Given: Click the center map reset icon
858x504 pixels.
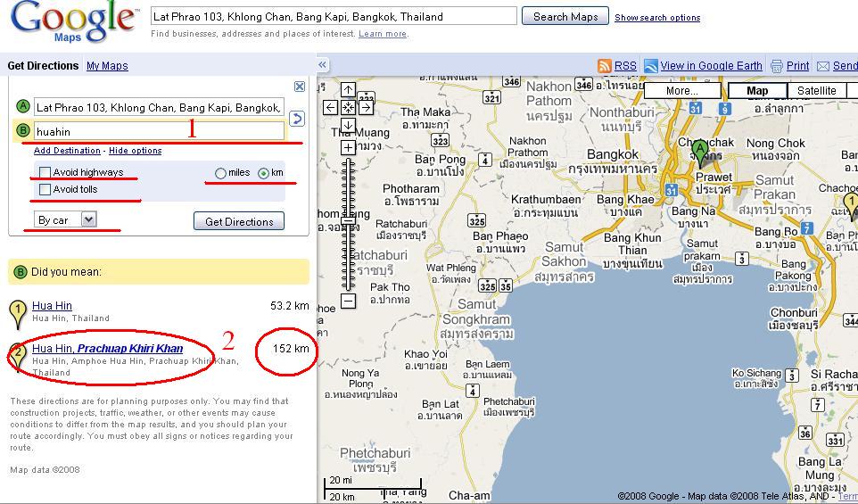Looking at the screenshot, I should pyautogui.click(x=348, y=107).
